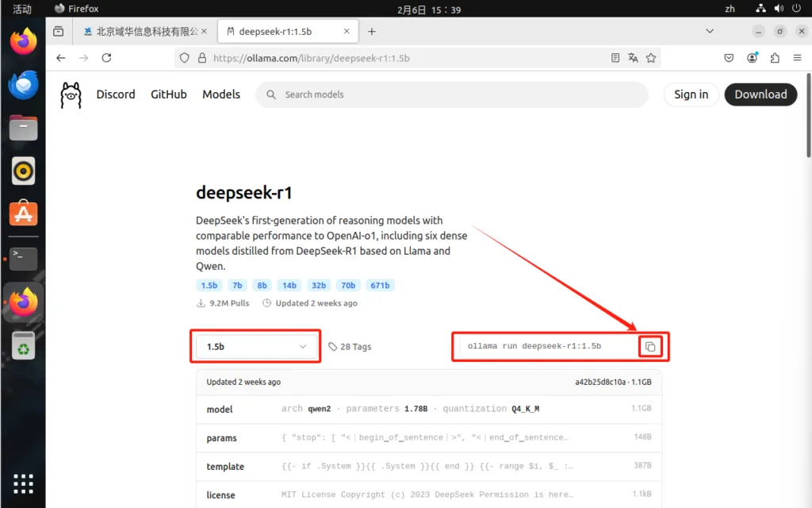Click the Sign in button
The height and width of the screenshot is (508, 812).
click(x=691, y=94)
